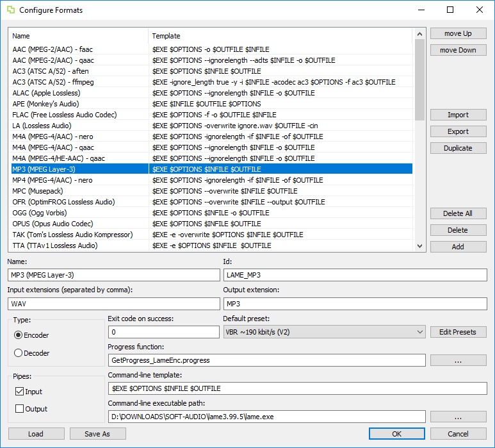This screenshot has width=495, height=448.
Task: Select the TAK (Tom's Lossless Audio Kompressor) row
Action: [211, 235]
